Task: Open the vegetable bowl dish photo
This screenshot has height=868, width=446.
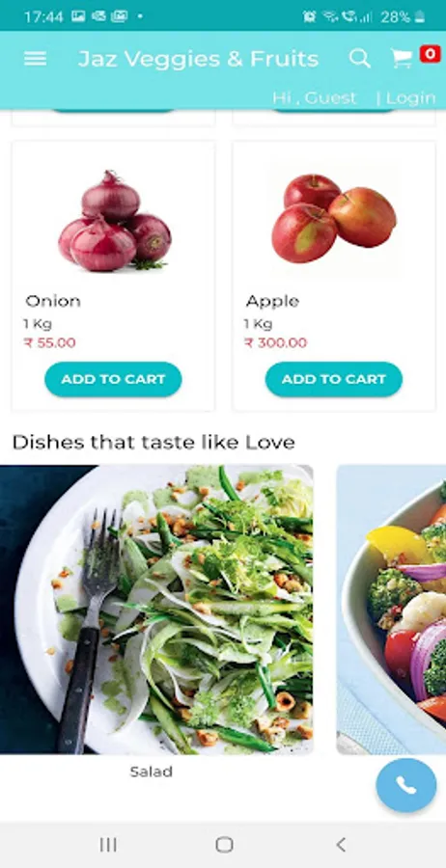Action: click(x=391, y=610)
